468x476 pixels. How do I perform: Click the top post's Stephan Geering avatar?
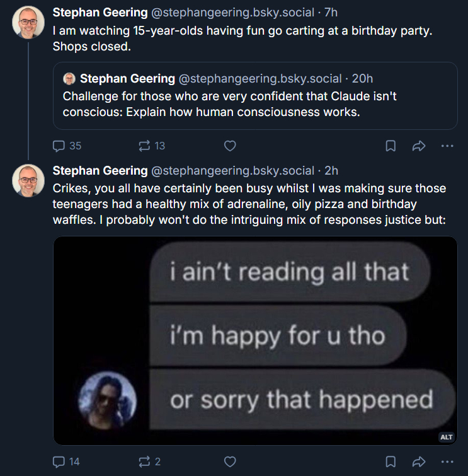[28, 22]
